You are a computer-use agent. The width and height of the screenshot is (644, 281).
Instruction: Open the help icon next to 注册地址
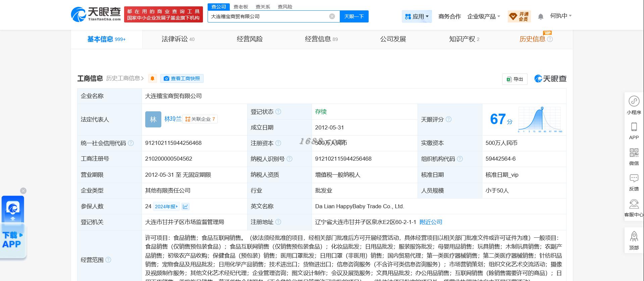point(278,222)
